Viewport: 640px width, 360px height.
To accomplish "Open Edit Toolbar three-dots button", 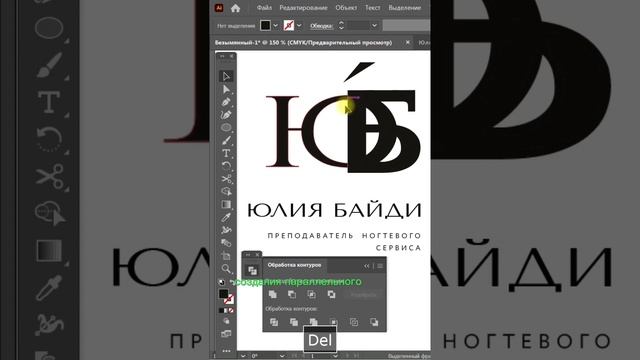I will (226, 351).
